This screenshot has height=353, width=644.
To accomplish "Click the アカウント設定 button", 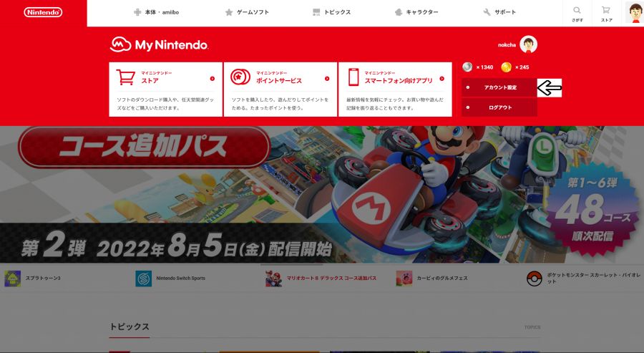I will pyautogui.click(x=499, y=87).
